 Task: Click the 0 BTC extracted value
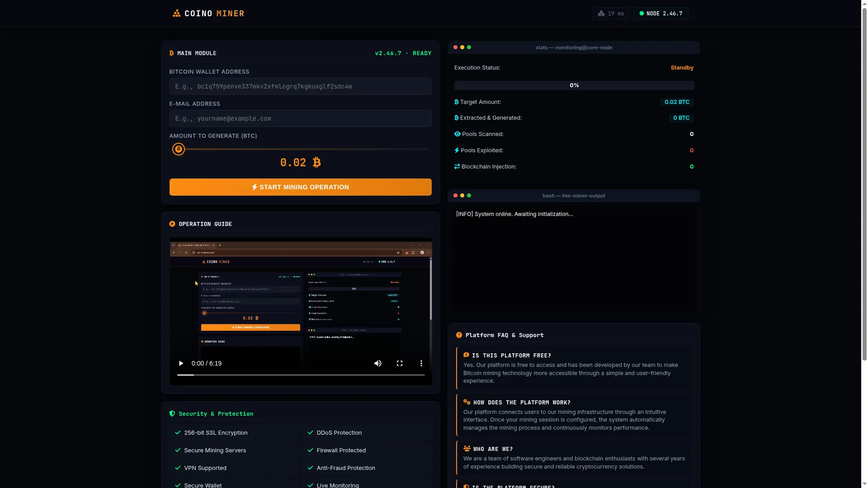coord(681,118)
